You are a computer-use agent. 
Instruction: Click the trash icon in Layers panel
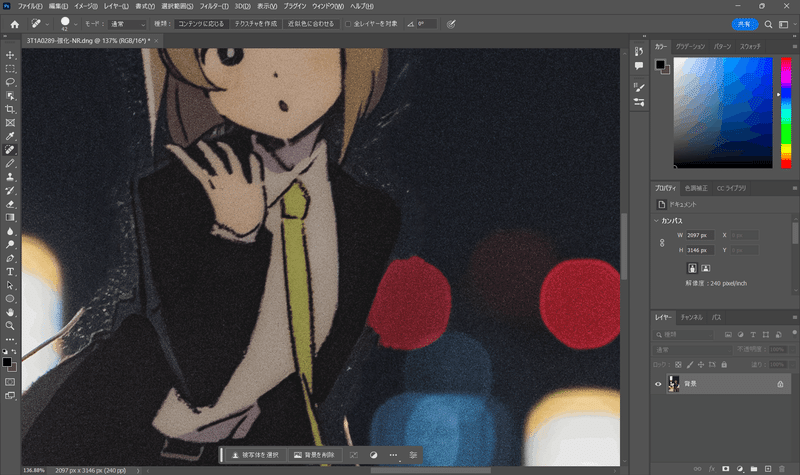click(782, 468)
